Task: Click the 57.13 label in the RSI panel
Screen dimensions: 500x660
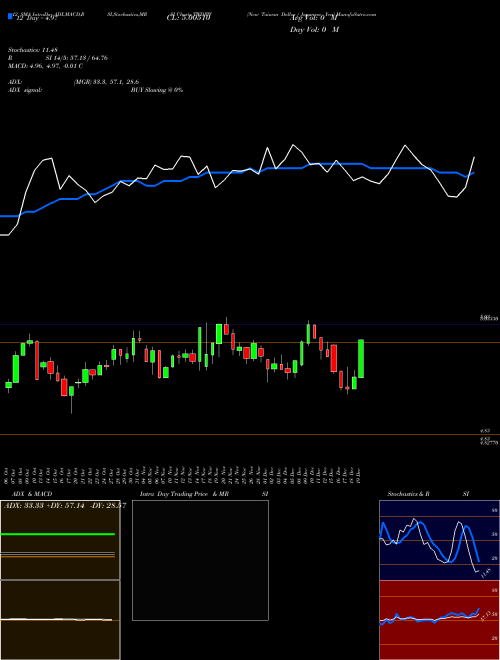Action: point(486,617)
